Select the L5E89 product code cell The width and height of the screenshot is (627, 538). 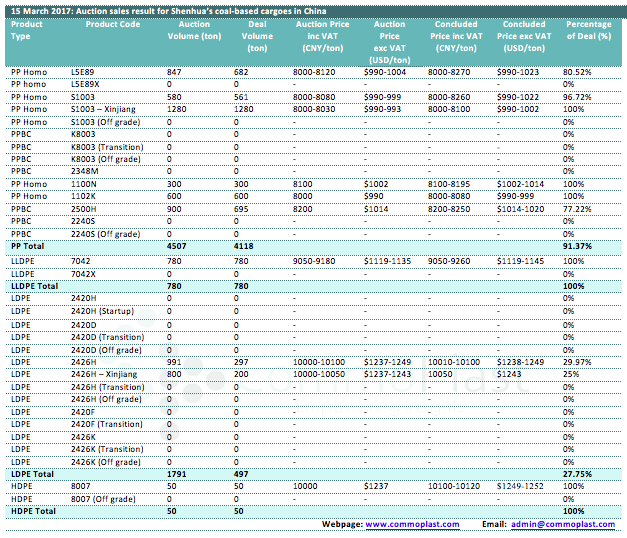[84, 73]
